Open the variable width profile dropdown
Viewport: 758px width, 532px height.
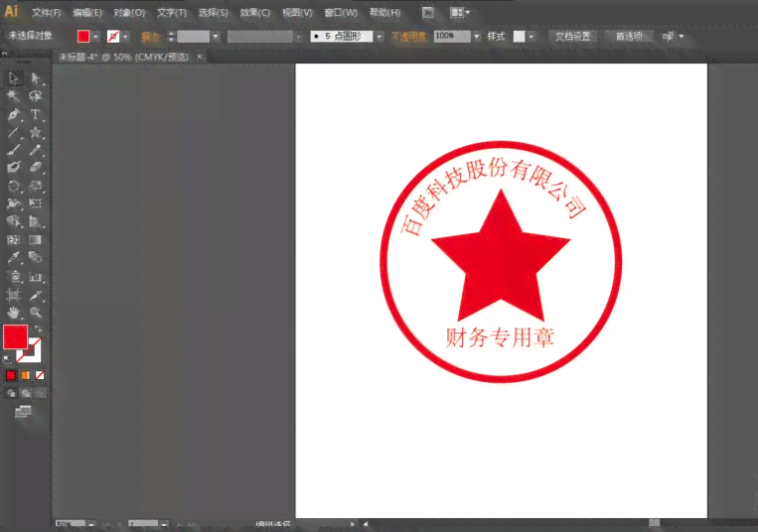pyautogui.click(x=298, y=36)
